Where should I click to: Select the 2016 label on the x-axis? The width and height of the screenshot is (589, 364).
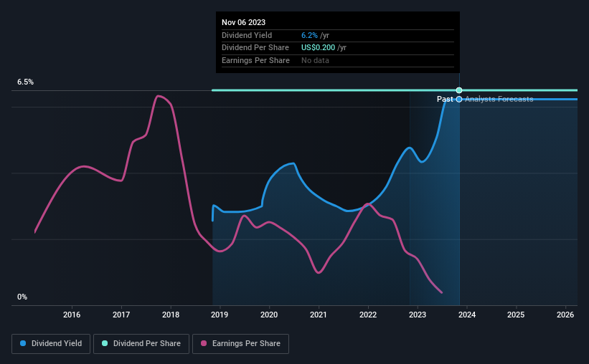point(72,315)
